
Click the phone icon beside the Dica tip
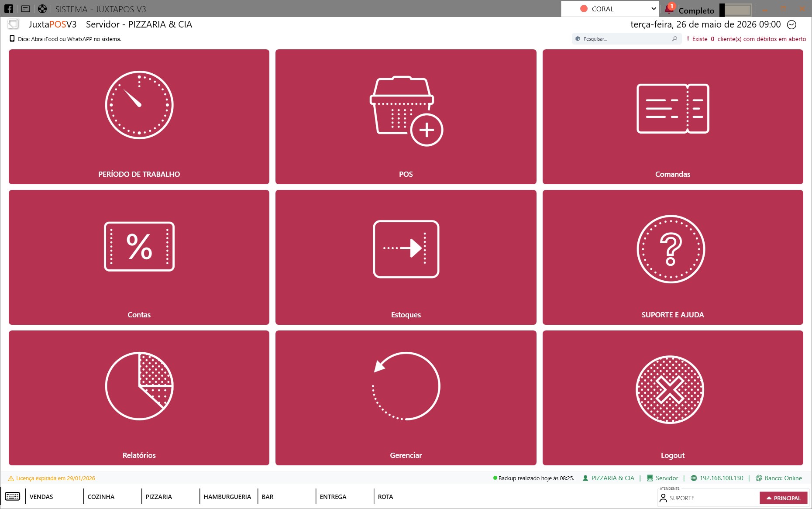[x=12, y=38]
